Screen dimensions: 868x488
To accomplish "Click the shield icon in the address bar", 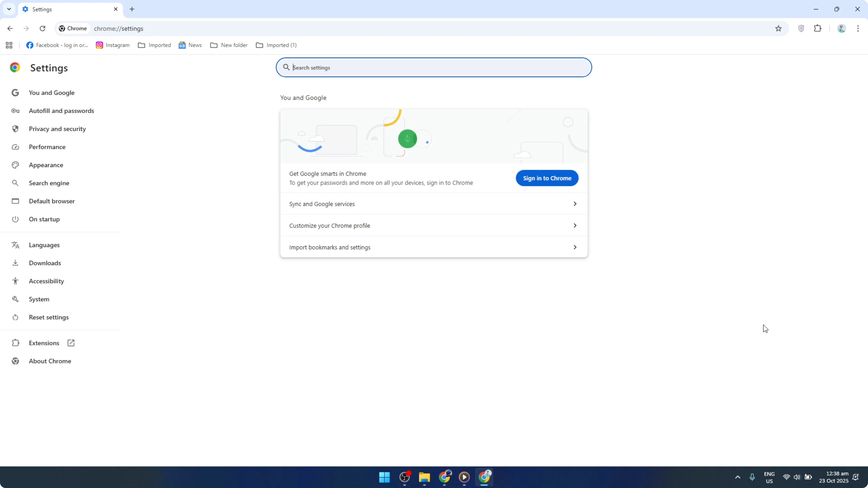I will point(801,28).
